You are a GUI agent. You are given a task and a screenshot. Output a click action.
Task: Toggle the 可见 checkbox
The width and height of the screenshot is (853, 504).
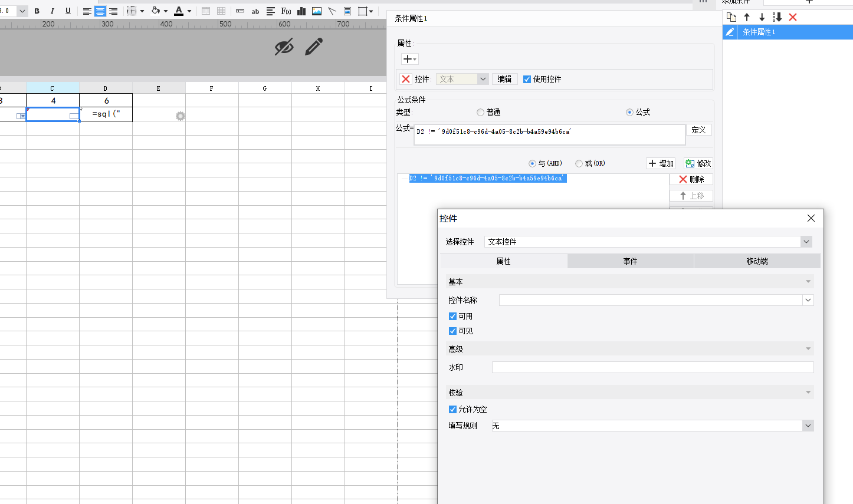[x=452, y=331]
